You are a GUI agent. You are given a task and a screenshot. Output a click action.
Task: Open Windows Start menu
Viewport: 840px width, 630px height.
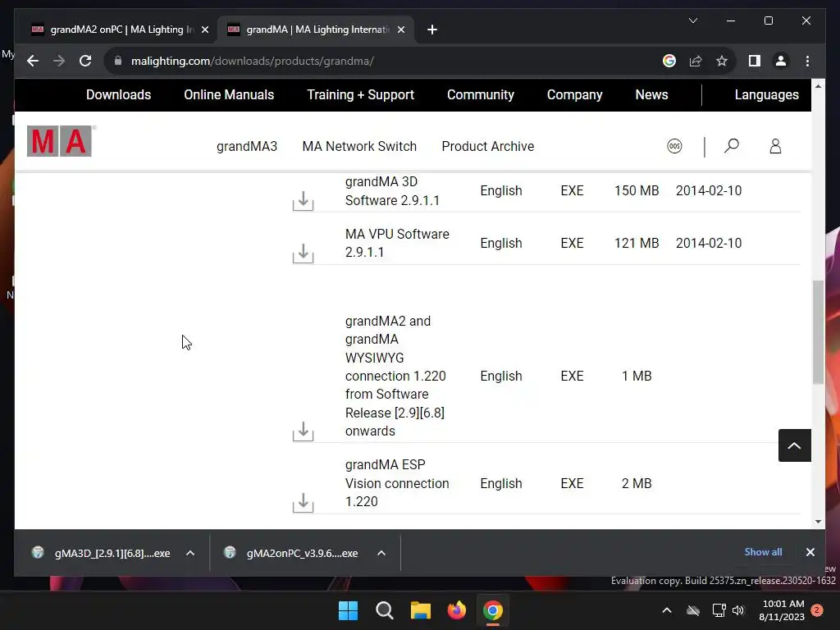coord(348,610)
